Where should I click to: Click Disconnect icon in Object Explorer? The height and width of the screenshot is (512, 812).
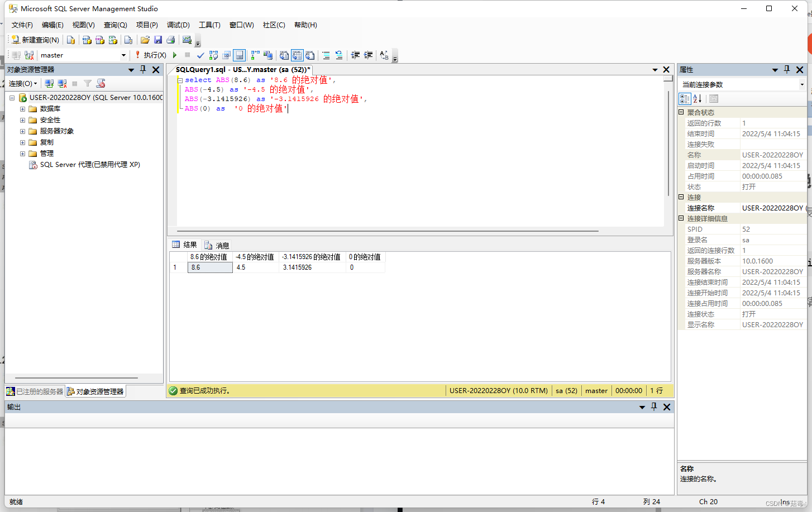tap(62, 83)
